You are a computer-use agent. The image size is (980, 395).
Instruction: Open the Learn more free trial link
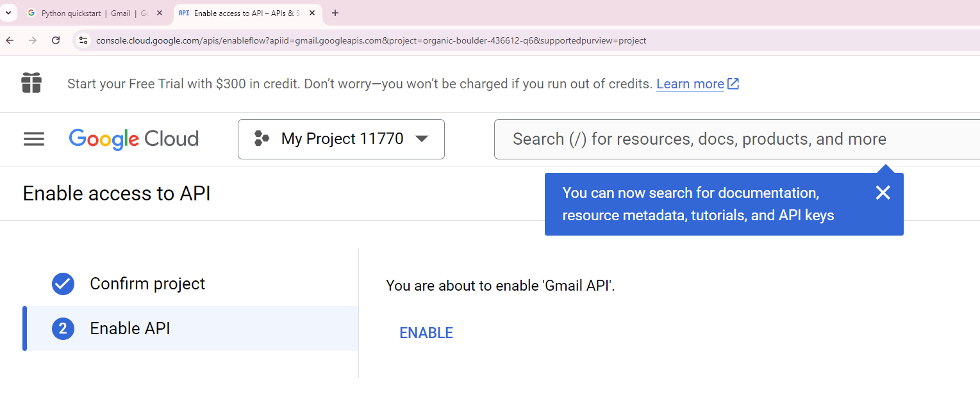point(690,84)
